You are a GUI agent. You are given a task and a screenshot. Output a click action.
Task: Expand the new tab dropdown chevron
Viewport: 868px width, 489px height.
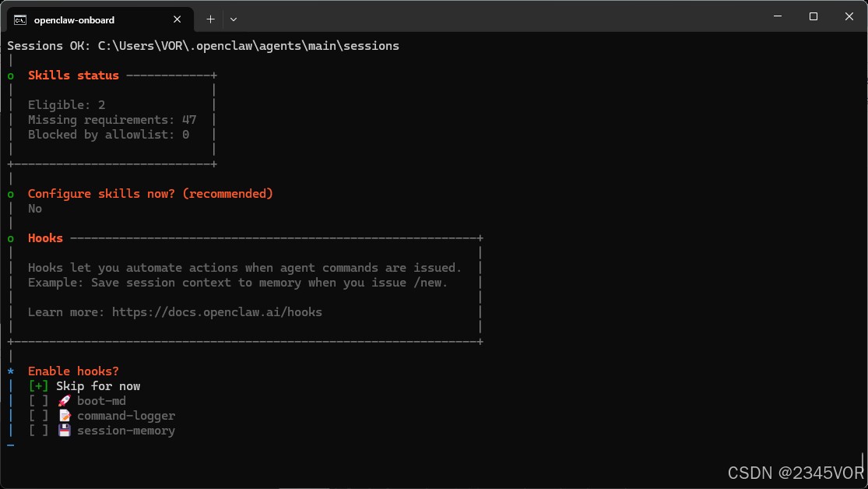click(234, 19)
